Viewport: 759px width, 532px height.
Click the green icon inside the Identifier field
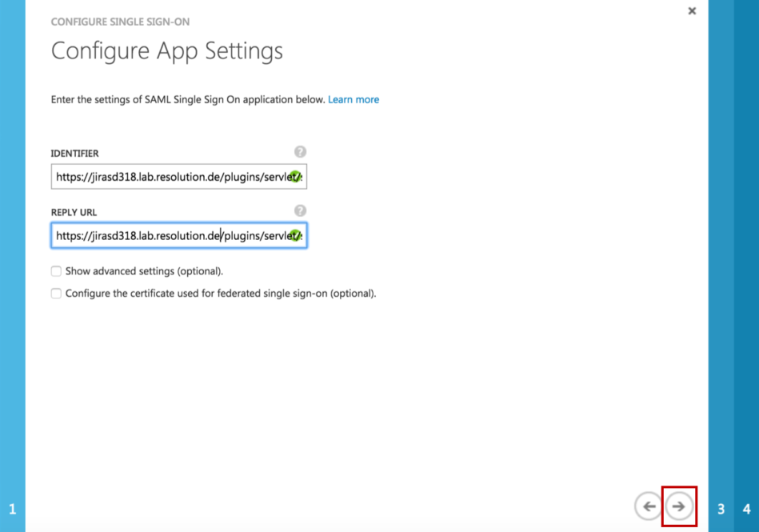tap(295, 177)
